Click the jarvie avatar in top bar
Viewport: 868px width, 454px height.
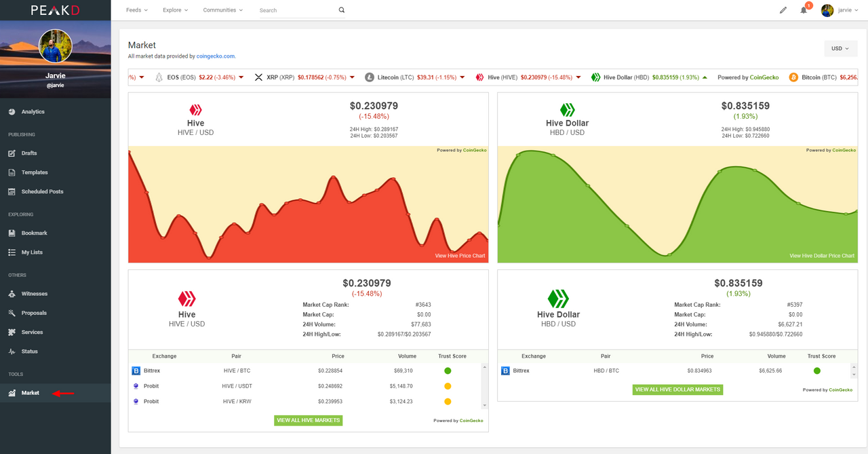[x=827, y=10]
